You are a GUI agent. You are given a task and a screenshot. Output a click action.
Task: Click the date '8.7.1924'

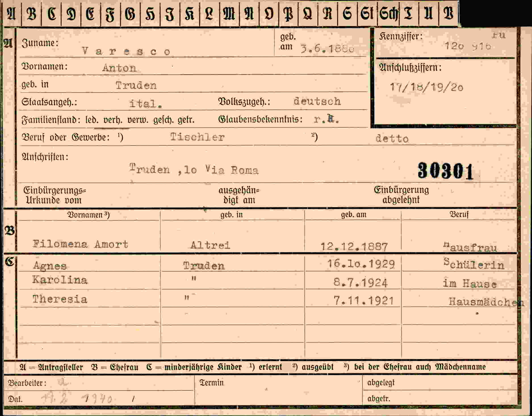click(360, 283)
